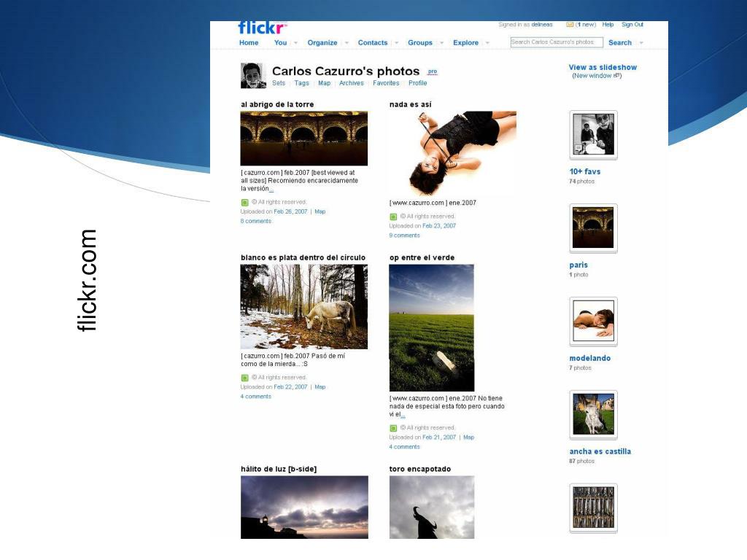Open 4 comments under op entre el verde
Image resolution: width=747 pixels, height=560 pixels.
click(404, 447)
